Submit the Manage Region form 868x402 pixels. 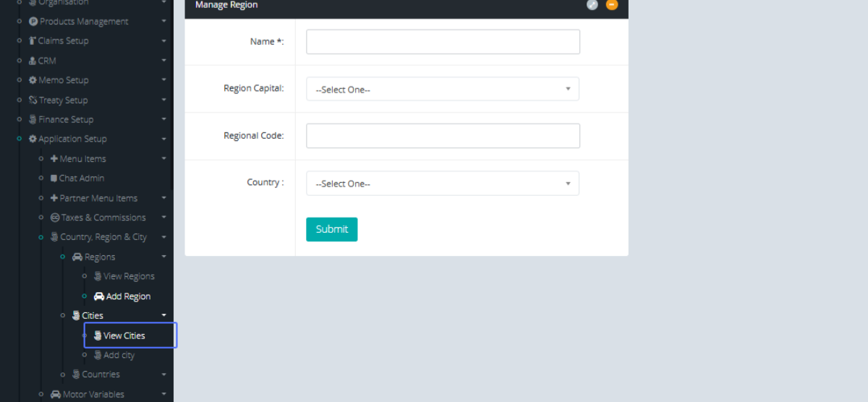(x=331, y=229)
